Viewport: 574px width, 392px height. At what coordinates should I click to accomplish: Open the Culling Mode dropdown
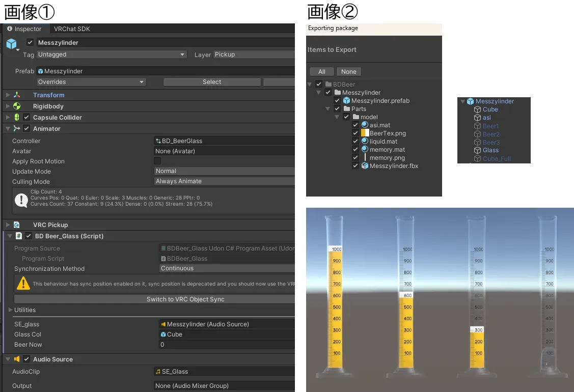pos(224,181)
